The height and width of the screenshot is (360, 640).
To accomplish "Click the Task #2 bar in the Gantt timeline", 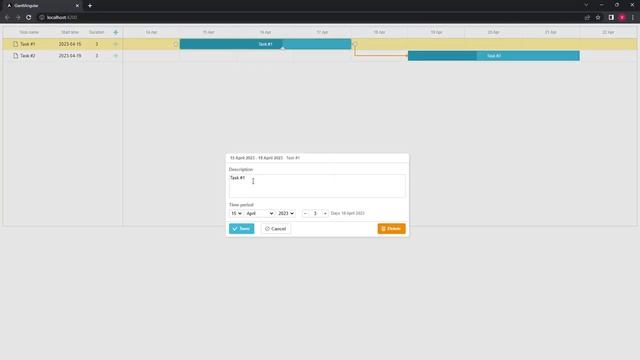I will click(493, 56).
